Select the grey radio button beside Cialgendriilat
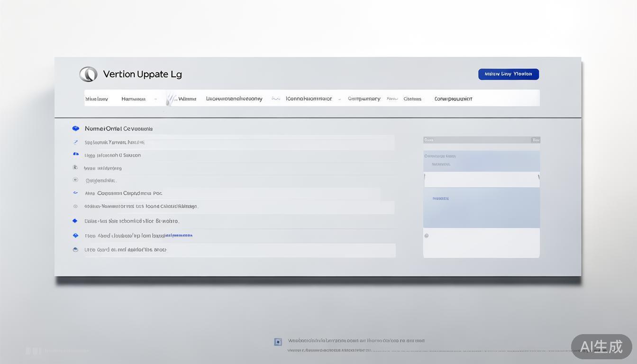The height and width of the screenshot is (364, 637). (75, 180)
